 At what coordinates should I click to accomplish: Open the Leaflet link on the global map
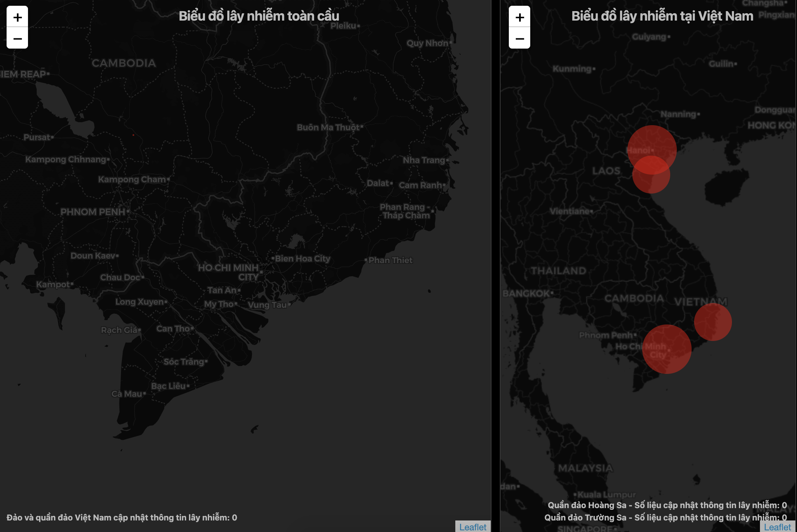coord(473,527)
